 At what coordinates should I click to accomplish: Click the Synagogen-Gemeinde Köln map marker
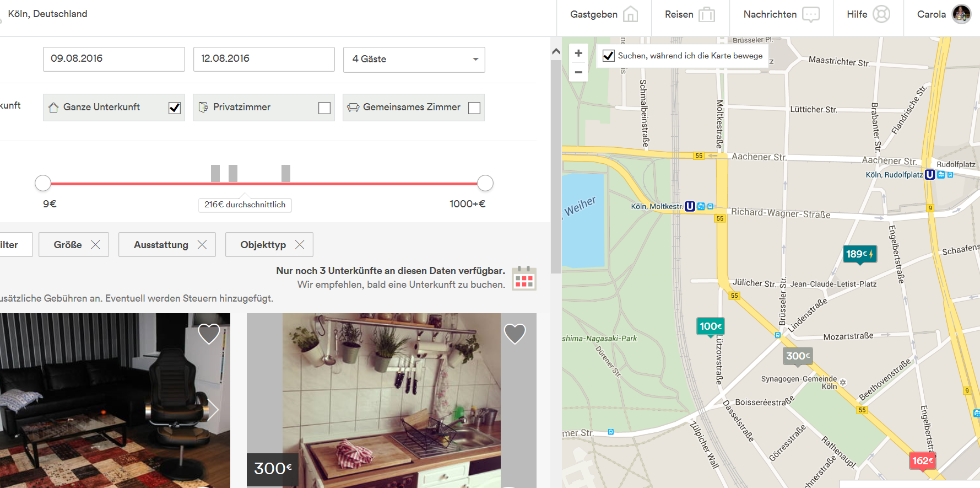click(843, 382)
